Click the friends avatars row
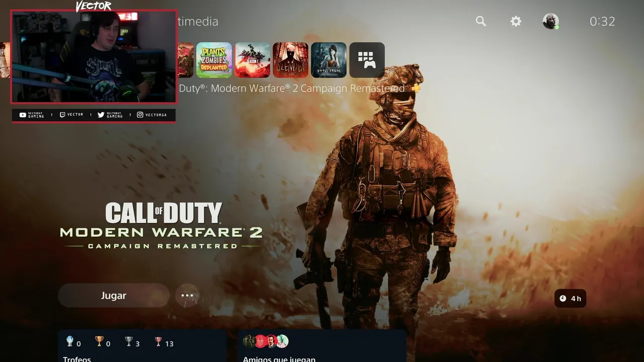644x362 pixels. coord(266,341)
